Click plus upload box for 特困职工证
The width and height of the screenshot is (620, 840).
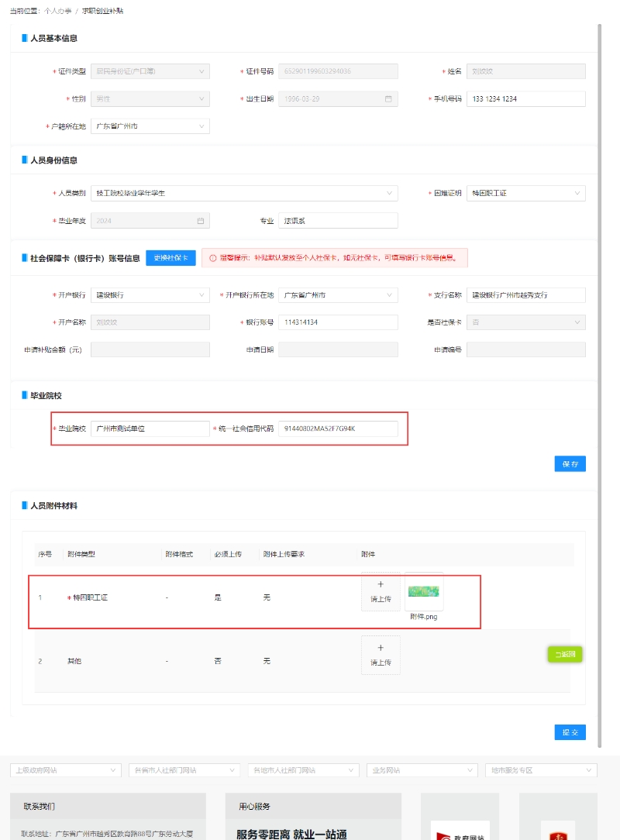click(x=381, y=591)
